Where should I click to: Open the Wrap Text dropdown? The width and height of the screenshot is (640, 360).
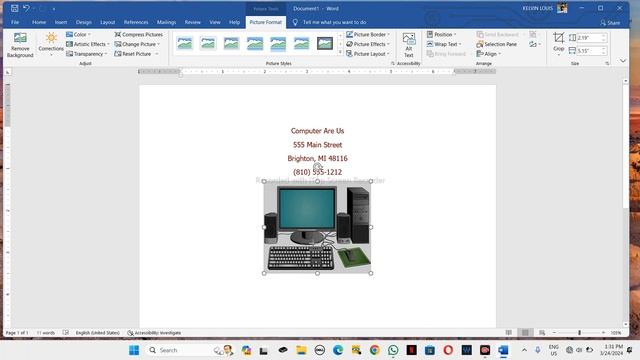444,44
